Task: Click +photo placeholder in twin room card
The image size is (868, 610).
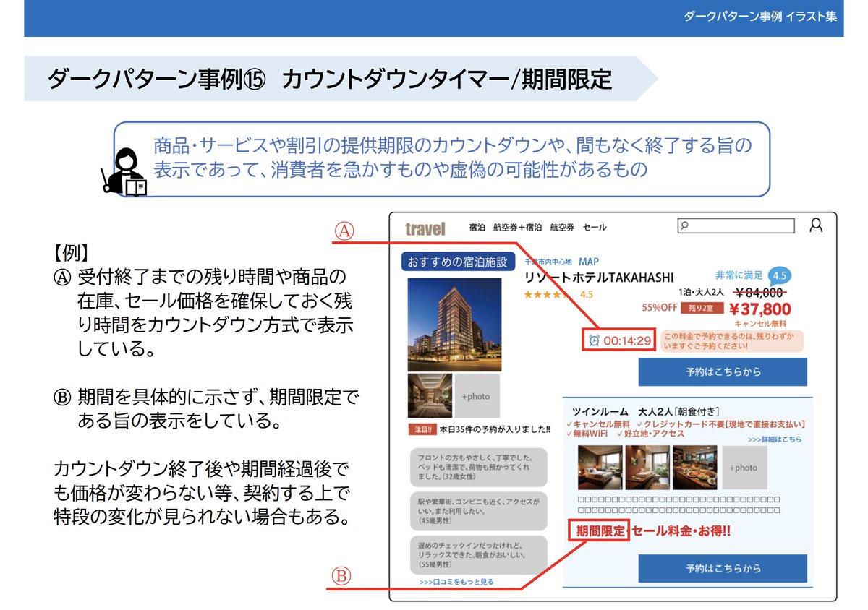Action: tap(744, 467)
